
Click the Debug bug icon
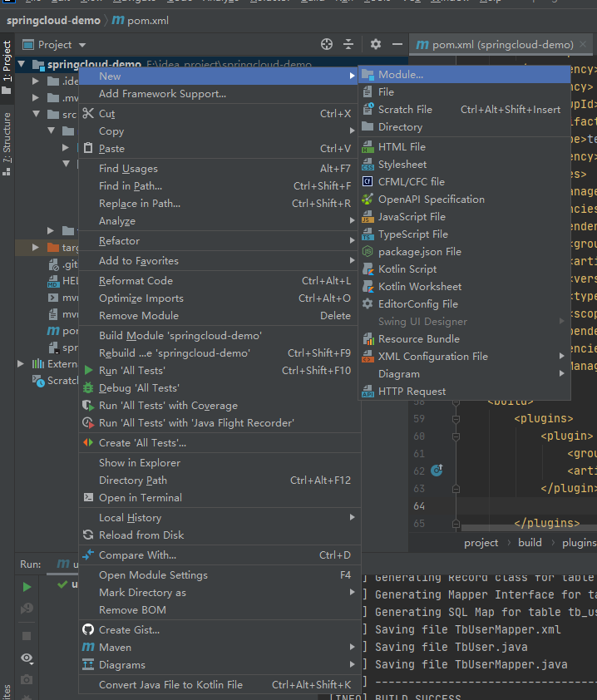[88, 387]
